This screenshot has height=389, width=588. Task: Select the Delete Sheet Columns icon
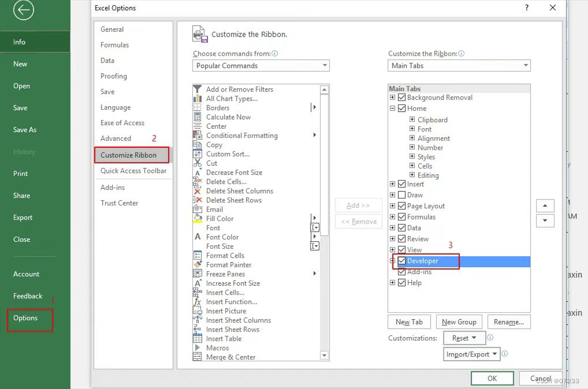[x=197, y=191]
